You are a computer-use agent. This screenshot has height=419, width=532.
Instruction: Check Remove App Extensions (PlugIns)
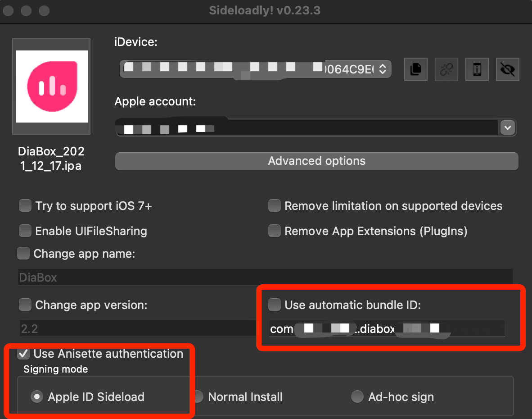[x=274, y=231]
